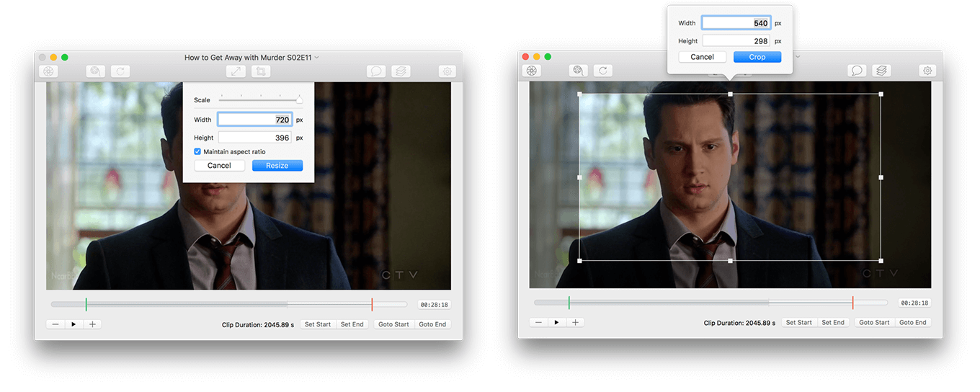Click the blue Crop button
This screenshot has height=392, width=980.
tap(757, 57)
